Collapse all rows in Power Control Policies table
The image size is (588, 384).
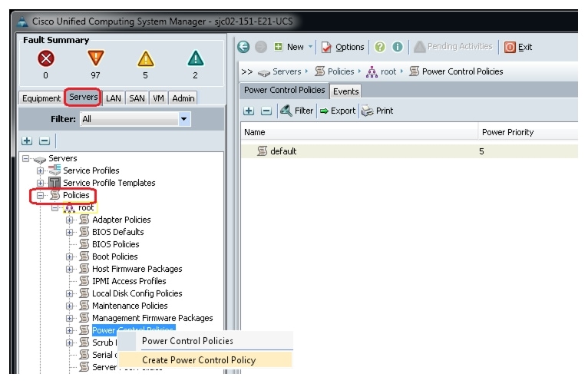point(266,111)
